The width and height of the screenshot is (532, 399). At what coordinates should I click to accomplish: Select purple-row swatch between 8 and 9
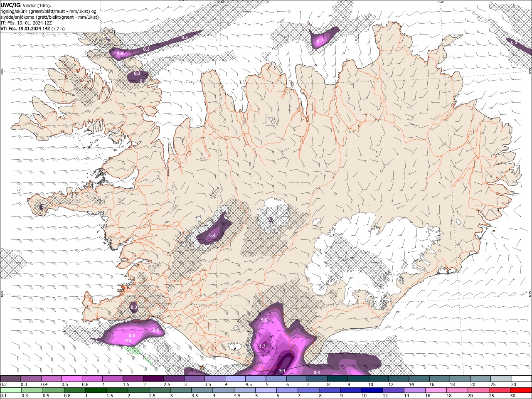[337, 379]
